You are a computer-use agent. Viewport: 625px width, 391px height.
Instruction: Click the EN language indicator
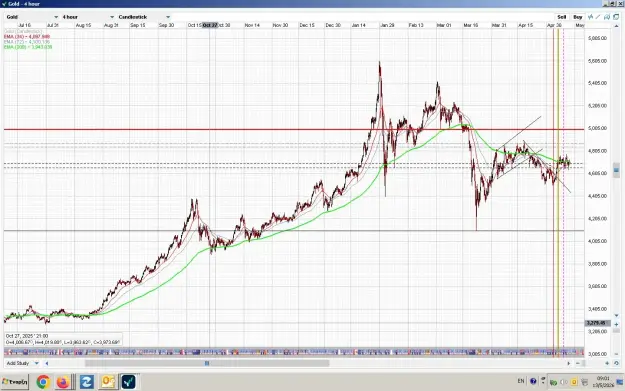point(521,381)
